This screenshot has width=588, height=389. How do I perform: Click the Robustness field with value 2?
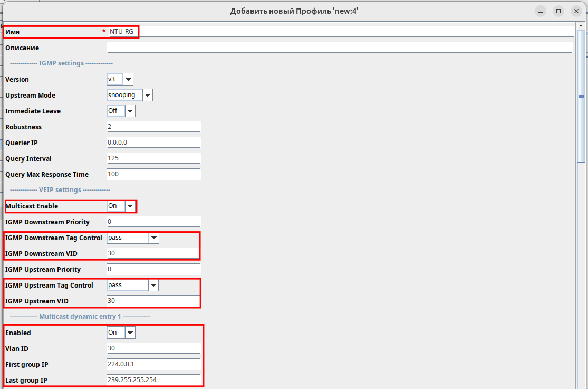pos(153,127)
